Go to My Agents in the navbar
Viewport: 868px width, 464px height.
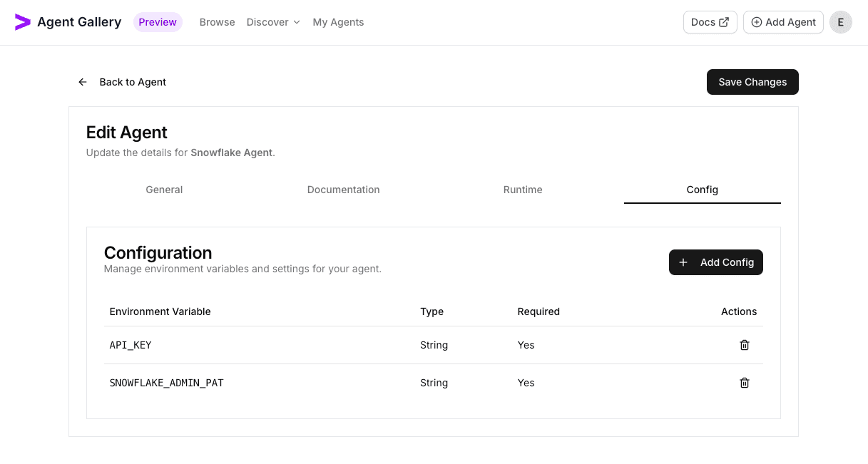pyautogui.click(x=338, y=22)
